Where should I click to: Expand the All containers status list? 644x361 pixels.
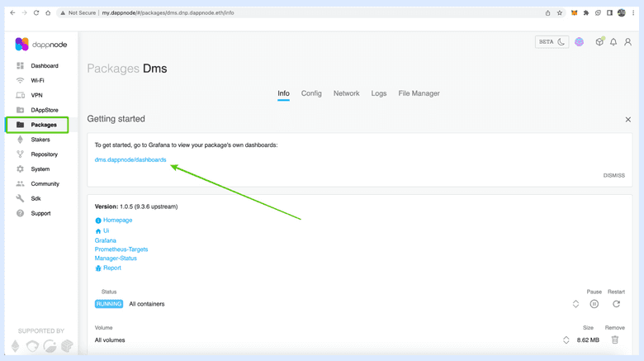click(575, 304)
